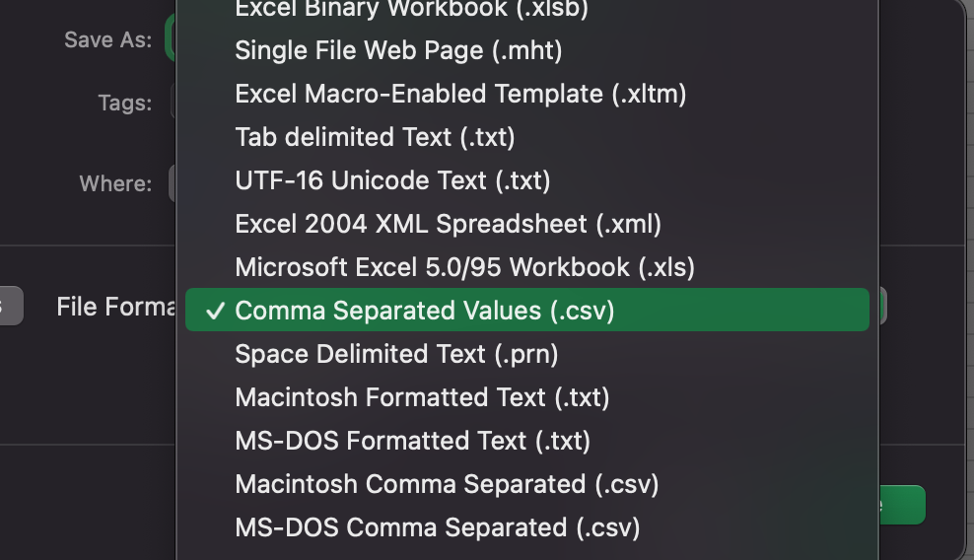Choose Single File Web Page (.mht)

[398, 50]
